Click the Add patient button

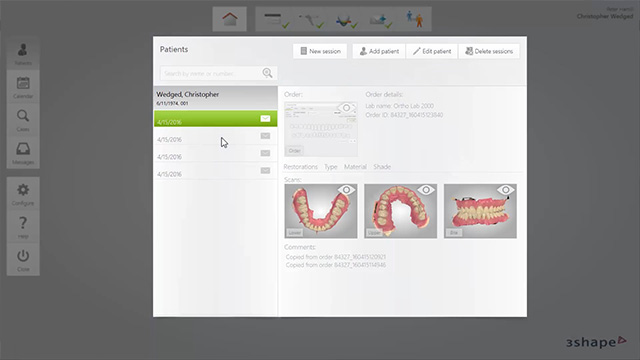click(x=379, y=51)
